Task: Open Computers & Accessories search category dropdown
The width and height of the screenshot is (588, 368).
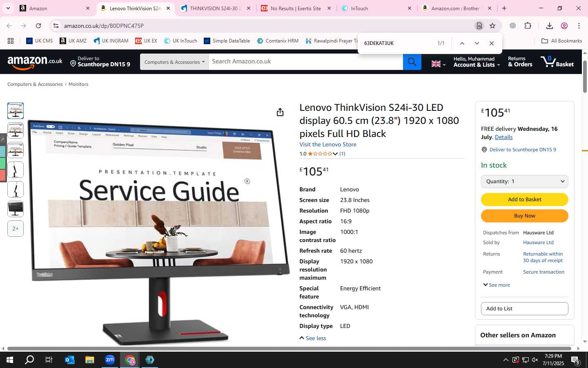Action: click(x=174, y=62)
